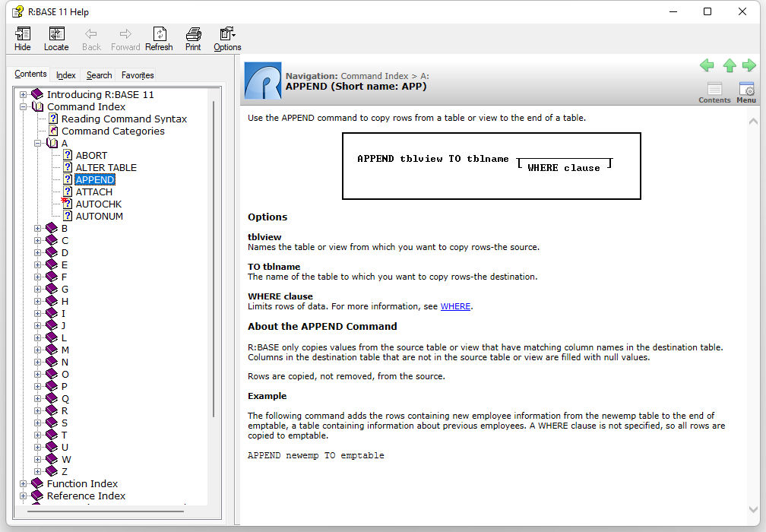Screen dimensions: 766x532
Task: Click the content pane scroll up arrow
Action: tap(753, 121)
